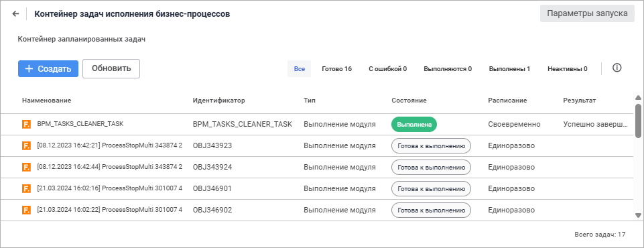Click the Своевременно schedule cell
This screenshot has height=248, width=644.
click(514, 124)
